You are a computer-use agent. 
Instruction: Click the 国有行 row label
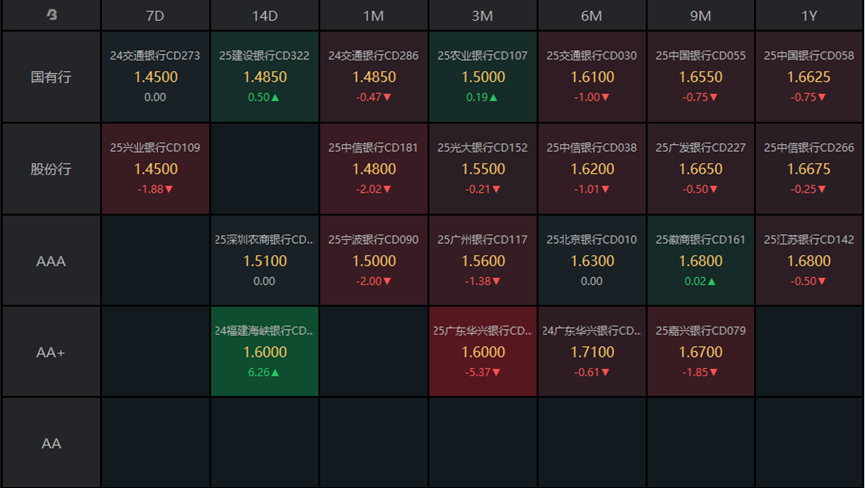51,77
